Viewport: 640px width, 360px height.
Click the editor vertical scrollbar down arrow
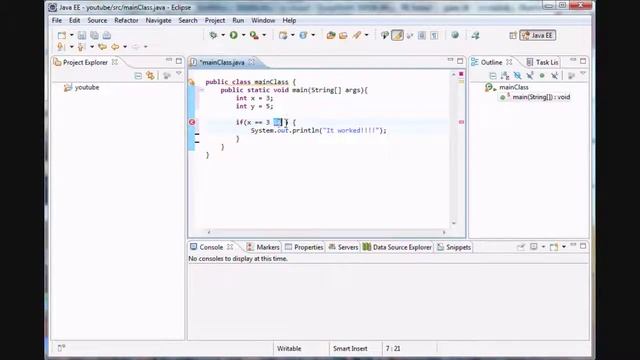(453, 223)
